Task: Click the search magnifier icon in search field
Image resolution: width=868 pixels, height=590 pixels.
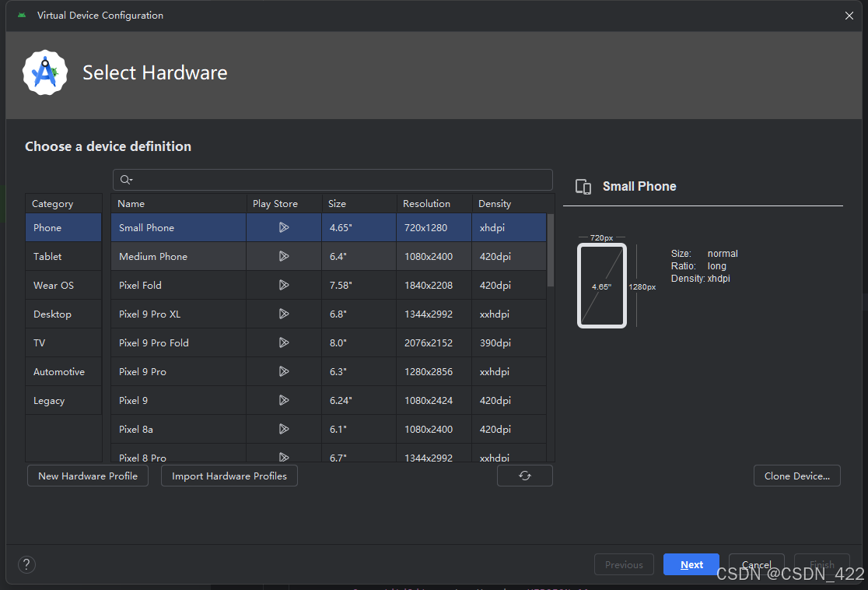Action: (126, 181)
